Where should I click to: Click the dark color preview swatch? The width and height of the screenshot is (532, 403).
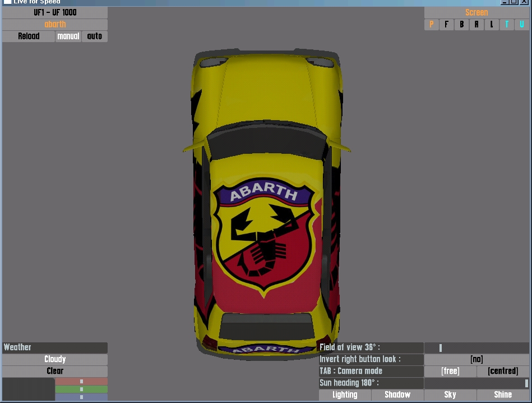click(x=29, y=389)
